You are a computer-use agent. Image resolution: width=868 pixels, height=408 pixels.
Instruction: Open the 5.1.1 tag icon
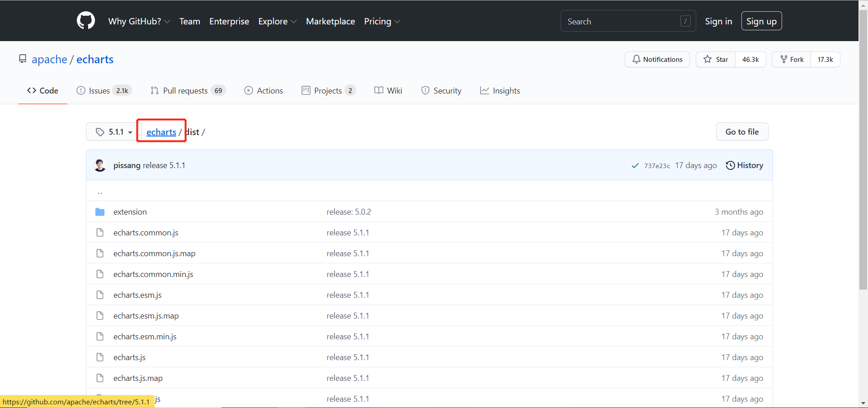click(101, 131)
